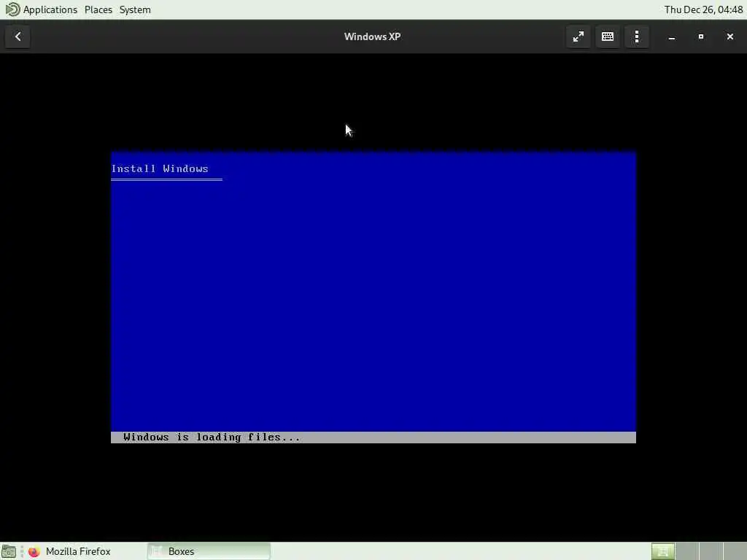Viewport: 747px width, 560px height.
Task: Maximize the Windows XP Boxes window
Action: [701, 36]
